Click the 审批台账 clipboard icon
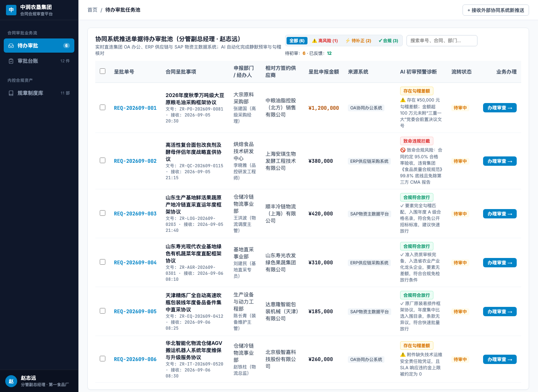This screenshot has height=392, width=538. (11, 61)
